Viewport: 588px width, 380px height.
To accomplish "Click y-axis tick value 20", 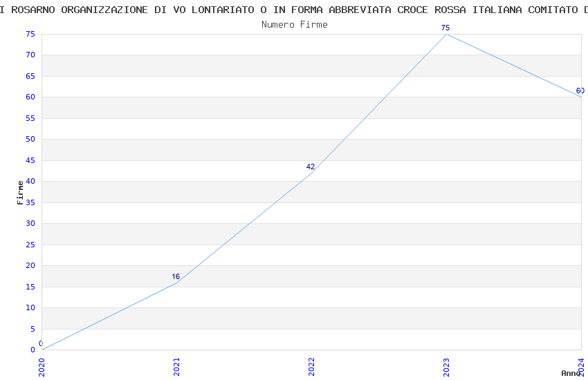I will [x=30, y=265].
